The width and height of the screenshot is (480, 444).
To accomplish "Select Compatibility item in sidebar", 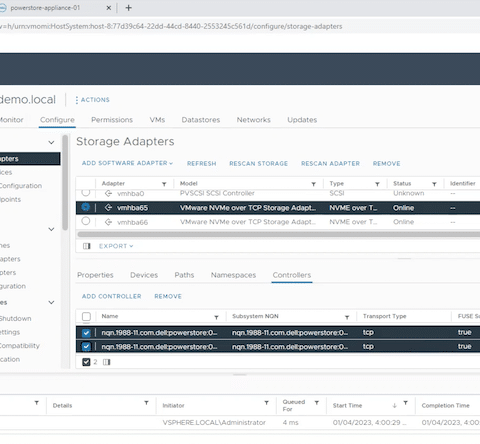I will (x=20, y=346).
